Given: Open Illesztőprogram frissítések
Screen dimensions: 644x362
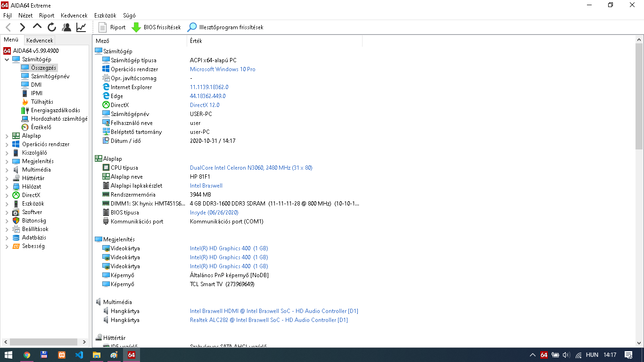Looking at the screenshot, I should tap(225, 27).
